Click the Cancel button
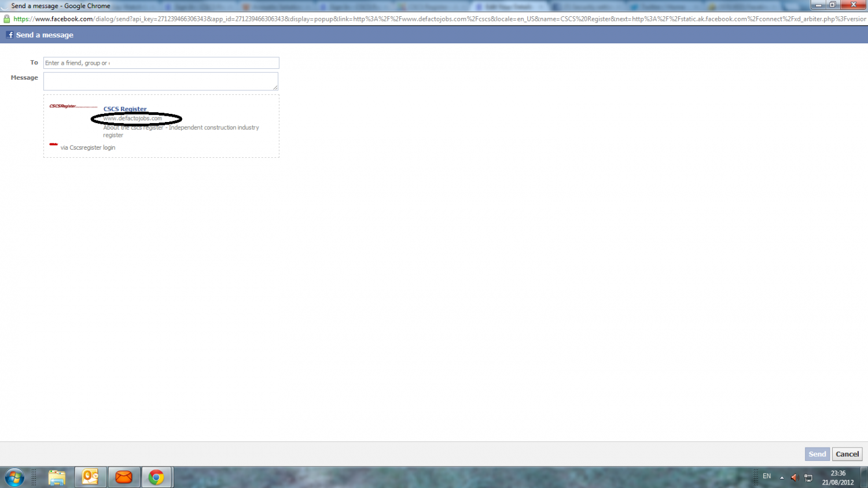Image resolution: width=868 pixels, height=488 pixels. [847, 454]
